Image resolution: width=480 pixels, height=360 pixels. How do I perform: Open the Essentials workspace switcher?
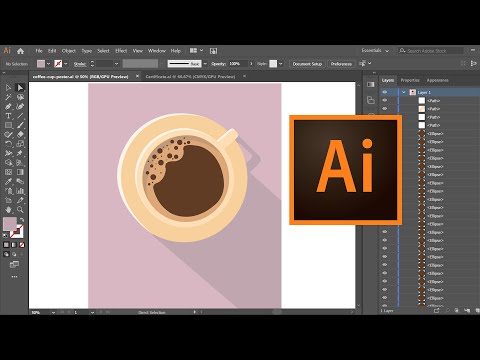coord(375,51)
